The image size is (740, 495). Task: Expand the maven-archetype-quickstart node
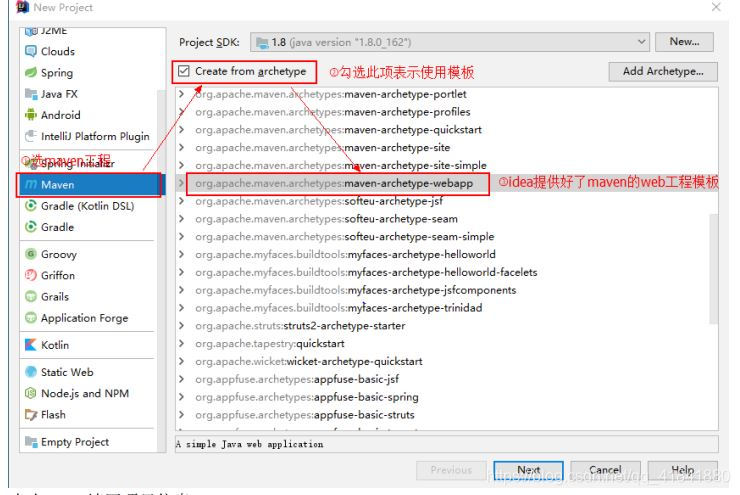(x=181, y=130)
